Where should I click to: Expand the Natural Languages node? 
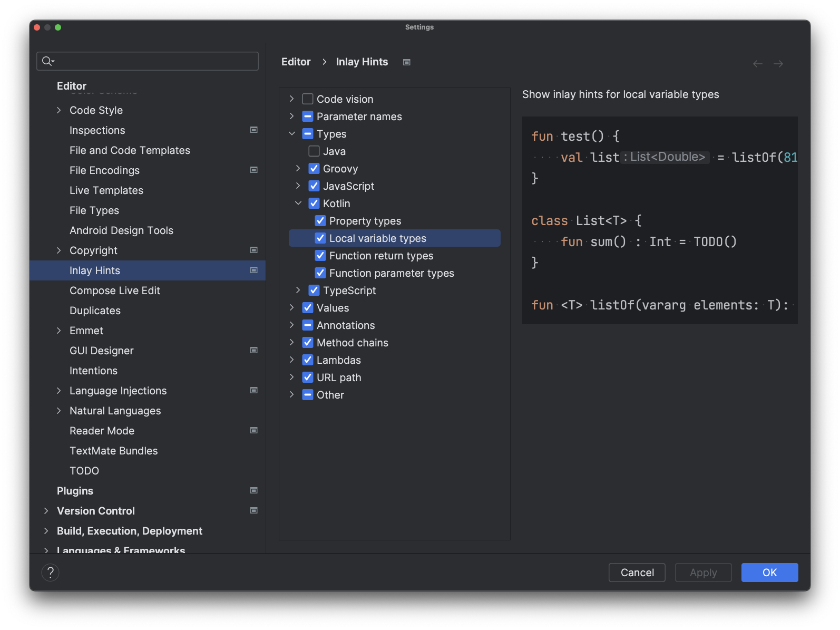[x=59, y=411]
